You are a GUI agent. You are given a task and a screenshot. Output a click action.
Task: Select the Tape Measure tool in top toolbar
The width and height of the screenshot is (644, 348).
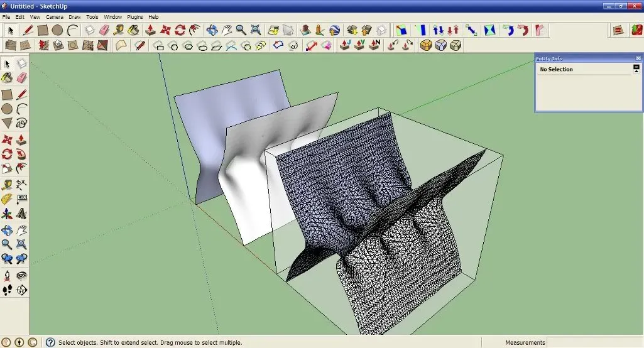[x=118, y=30]
